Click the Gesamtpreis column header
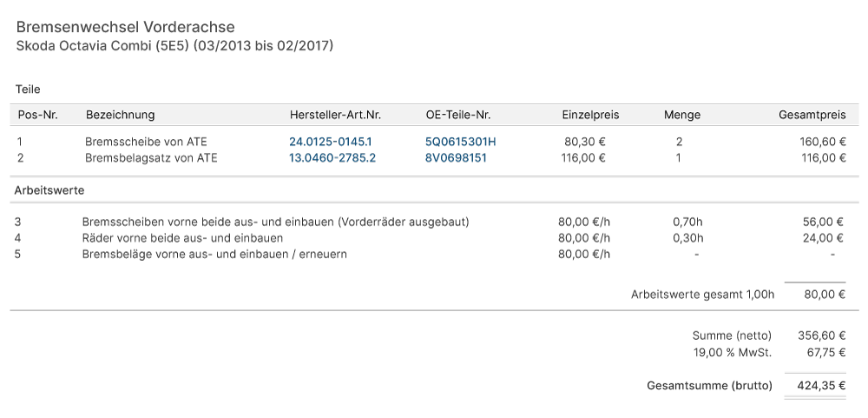The width and height of the screenshot is (868, 418). [812, 115]
